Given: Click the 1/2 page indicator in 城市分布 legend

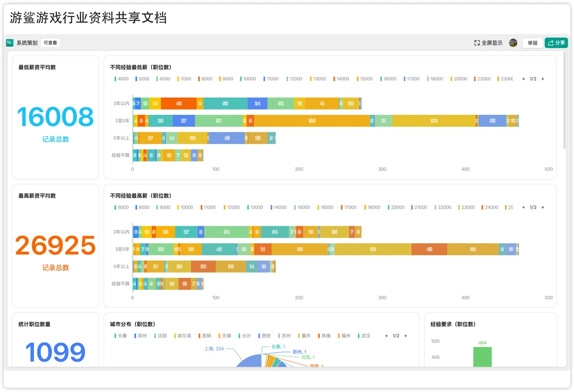Looking at the screenshot, I should tap(396, 336).
